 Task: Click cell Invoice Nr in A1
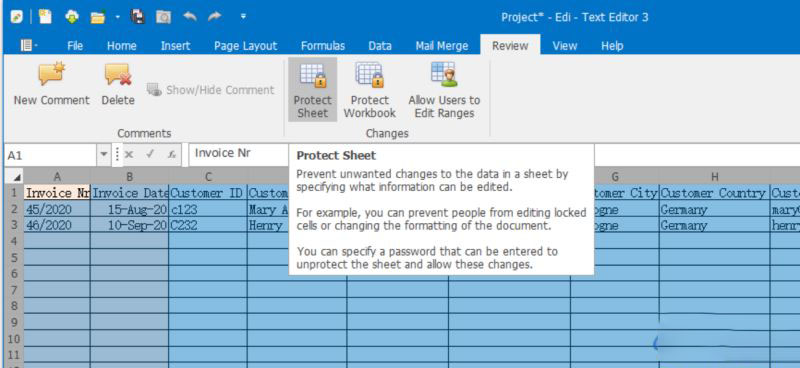(57, 193)
